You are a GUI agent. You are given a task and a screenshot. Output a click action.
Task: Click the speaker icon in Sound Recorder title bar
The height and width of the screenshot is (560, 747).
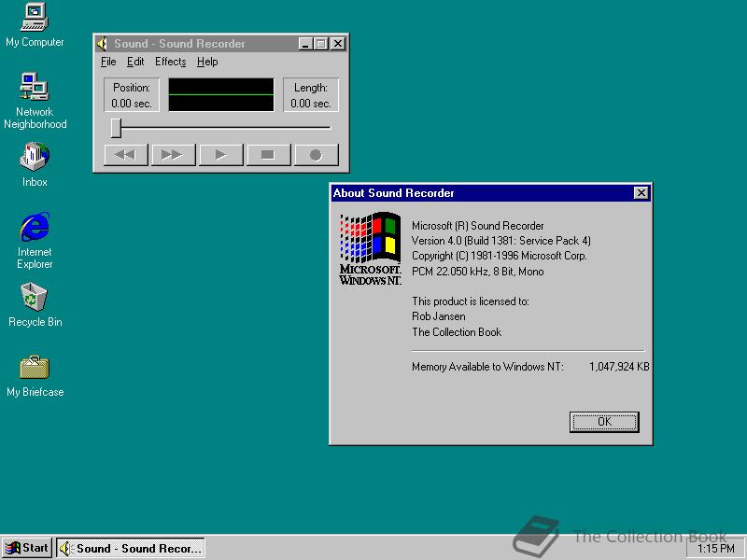[102, 44]
